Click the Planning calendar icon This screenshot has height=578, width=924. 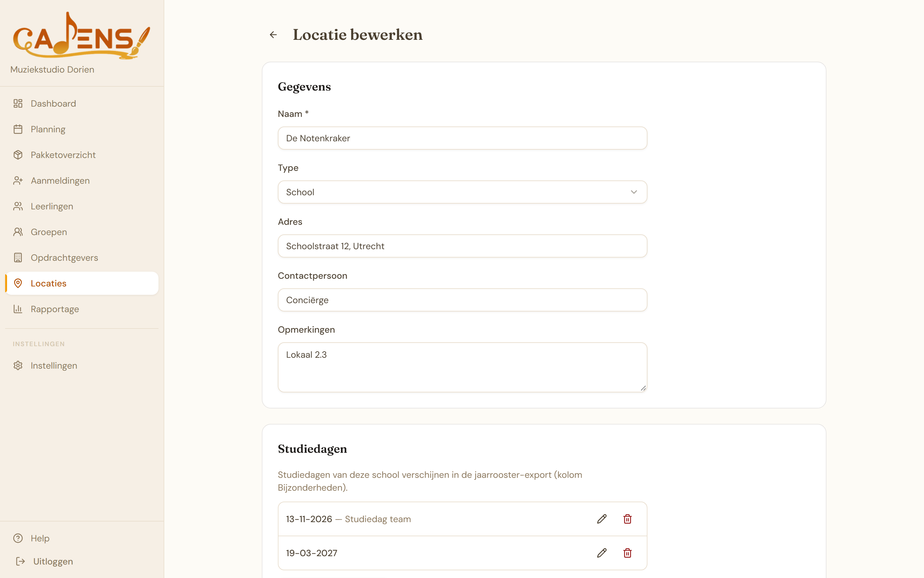coord(18,129)
